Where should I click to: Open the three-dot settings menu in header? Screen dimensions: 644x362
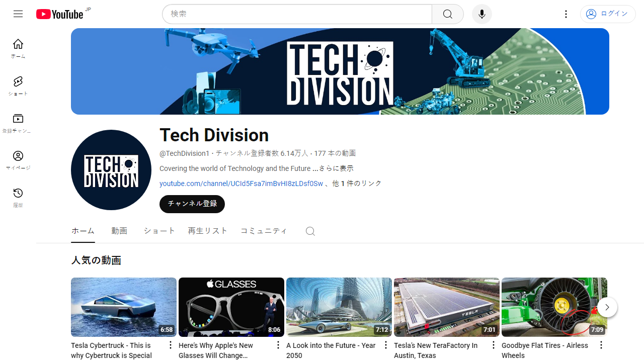coord(566,14)
